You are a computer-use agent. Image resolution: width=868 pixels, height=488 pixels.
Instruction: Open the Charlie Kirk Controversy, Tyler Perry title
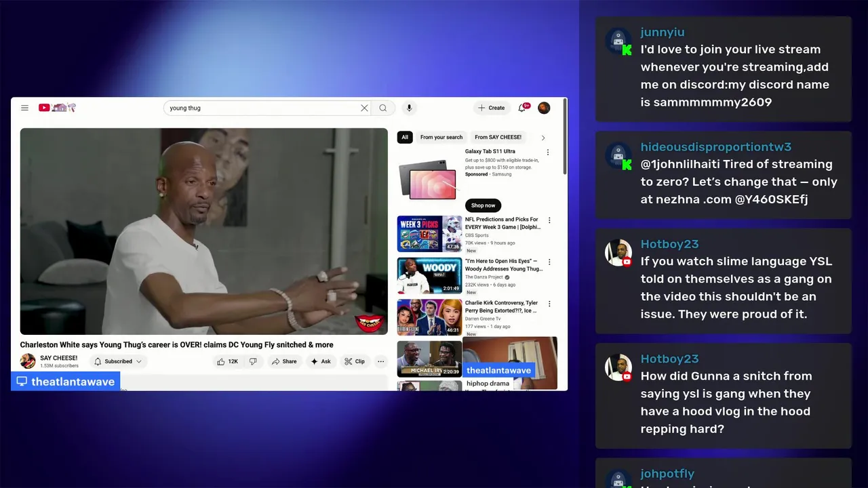(502, 306)
